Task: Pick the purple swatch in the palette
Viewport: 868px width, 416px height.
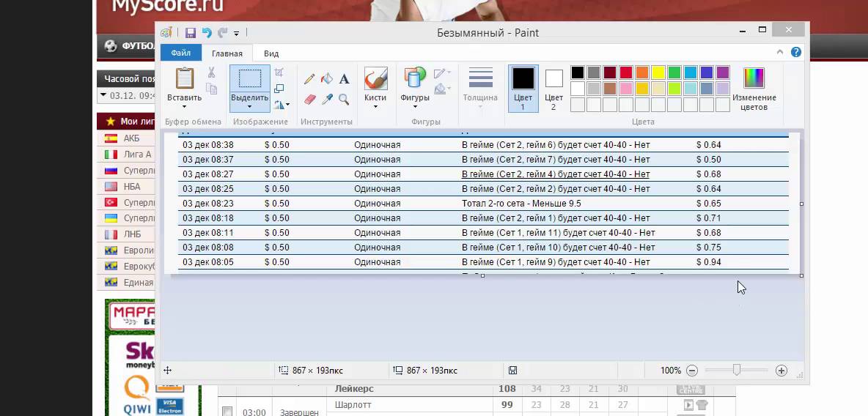Action: (722, 73)
